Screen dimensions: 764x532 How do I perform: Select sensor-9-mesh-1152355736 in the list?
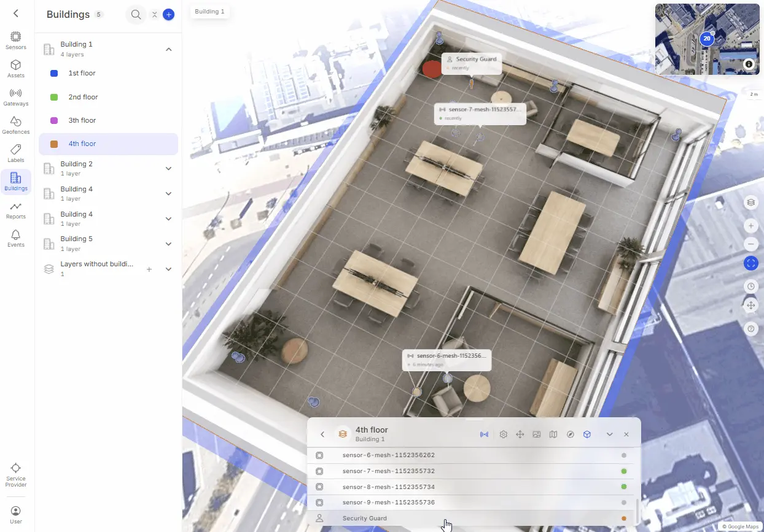472,503
